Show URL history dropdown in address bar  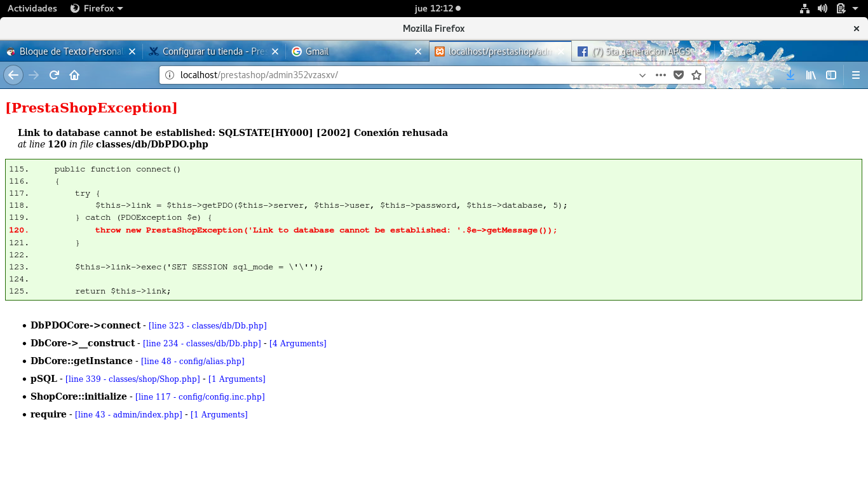coord(642,75)
